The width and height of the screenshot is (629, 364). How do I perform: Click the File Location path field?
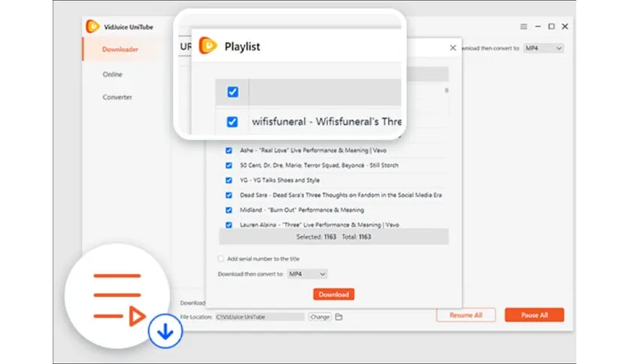coord(260,317)
